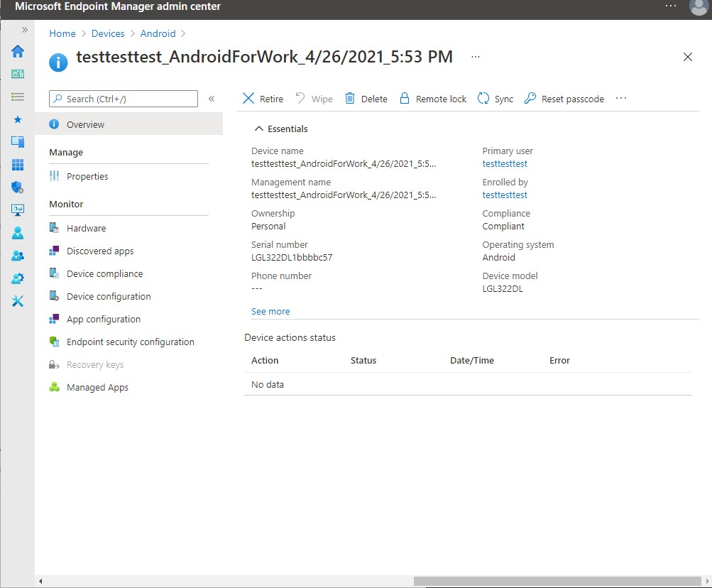Screen dimensions: 712x588
Task: Delete the device using toolbar
Action: point(366,99)
